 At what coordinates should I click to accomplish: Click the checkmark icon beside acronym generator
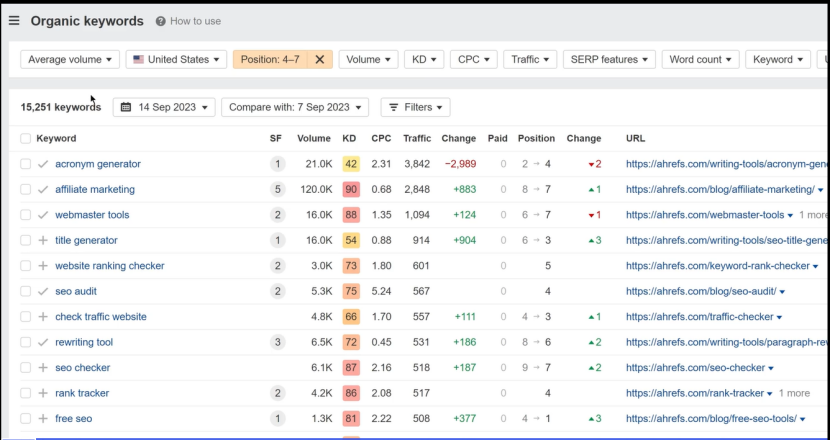click(x=43, y=164)
